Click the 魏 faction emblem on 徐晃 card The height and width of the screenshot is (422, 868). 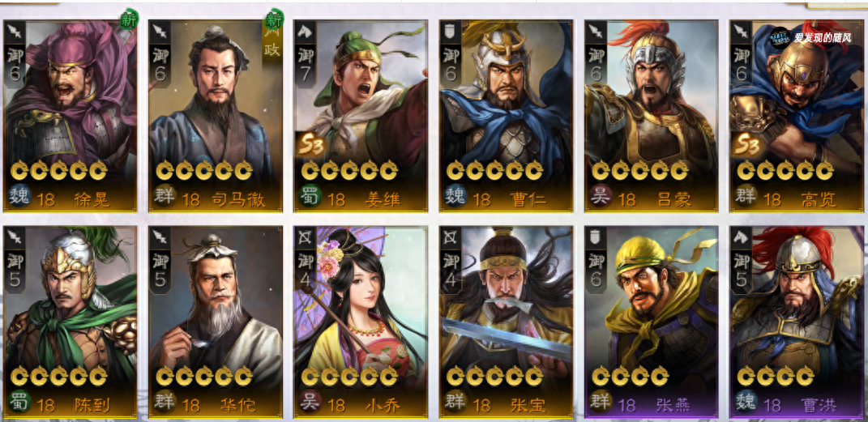tap(20, 198)
